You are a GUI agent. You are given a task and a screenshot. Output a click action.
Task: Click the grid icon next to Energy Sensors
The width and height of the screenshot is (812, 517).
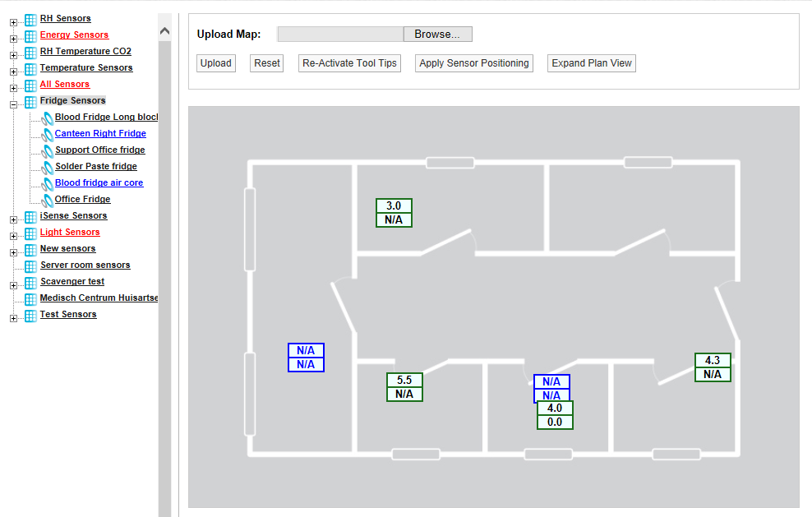30,35
